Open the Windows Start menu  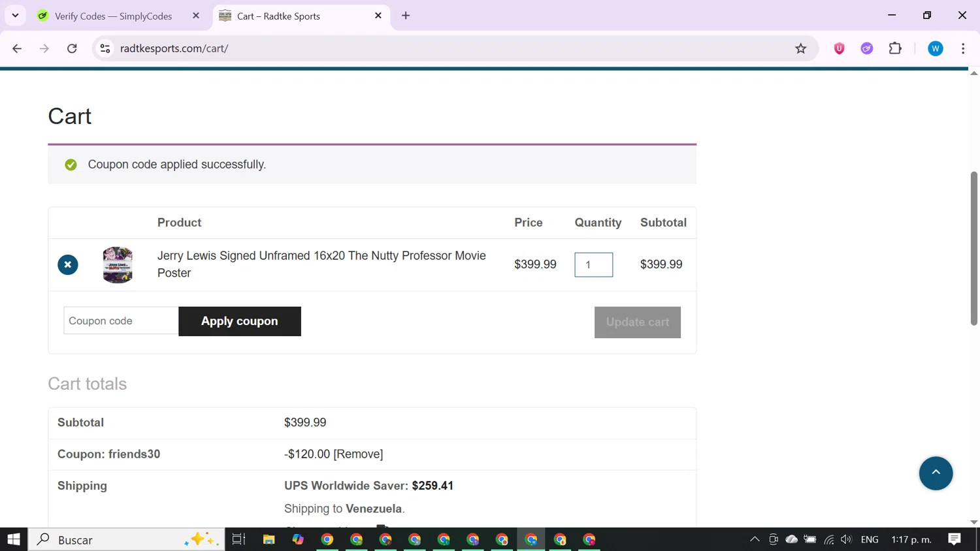pyautogui.click(x=14, y=539)
